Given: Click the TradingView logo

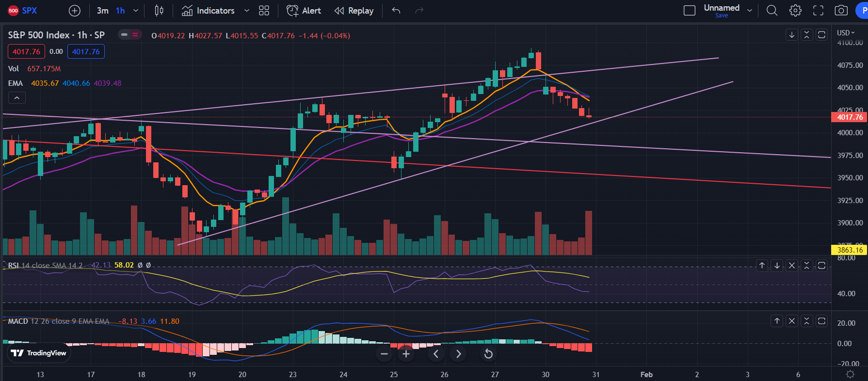Looking at the screenshot, I should tap(39, 353).
